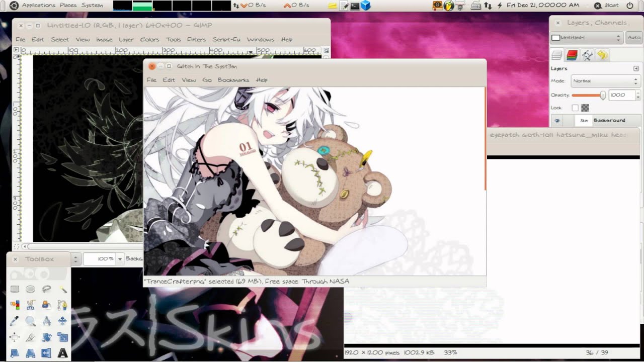Open the System menu in top panel

click(x=92, y=5)
